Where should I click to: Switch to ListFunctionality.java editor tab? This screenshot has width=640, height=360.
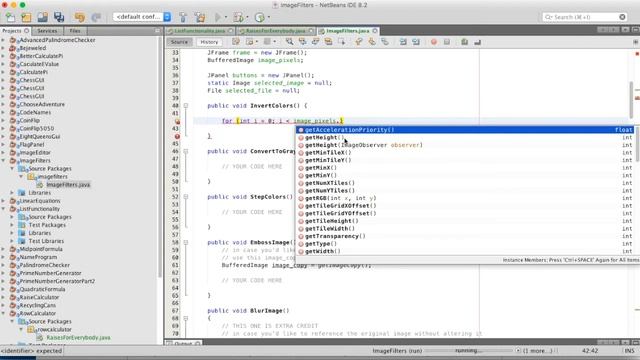click(200, 31)
